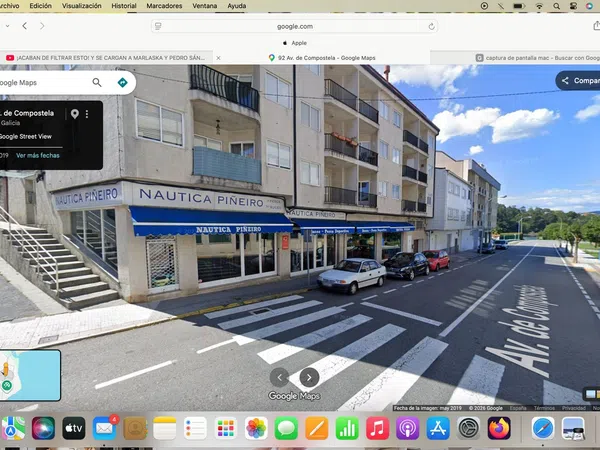Viewport: 600px width, 450px height.
Task: Open the reader icon in the address bar
Action: point(158,26)
